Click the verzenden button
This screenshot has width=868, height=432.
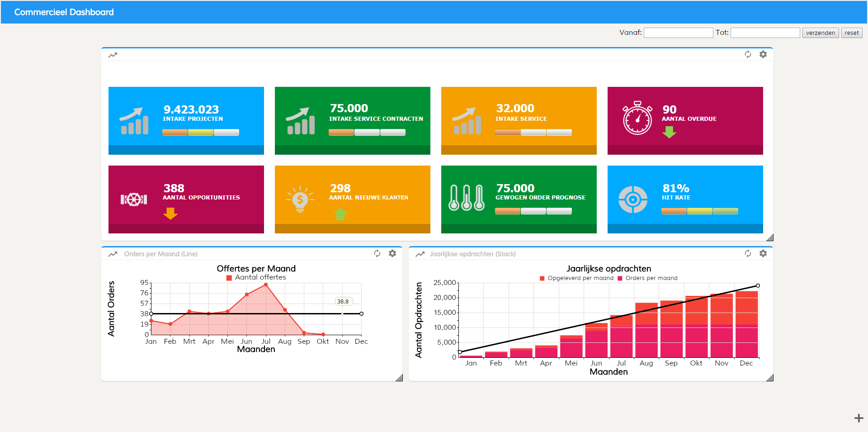(821, 33)
